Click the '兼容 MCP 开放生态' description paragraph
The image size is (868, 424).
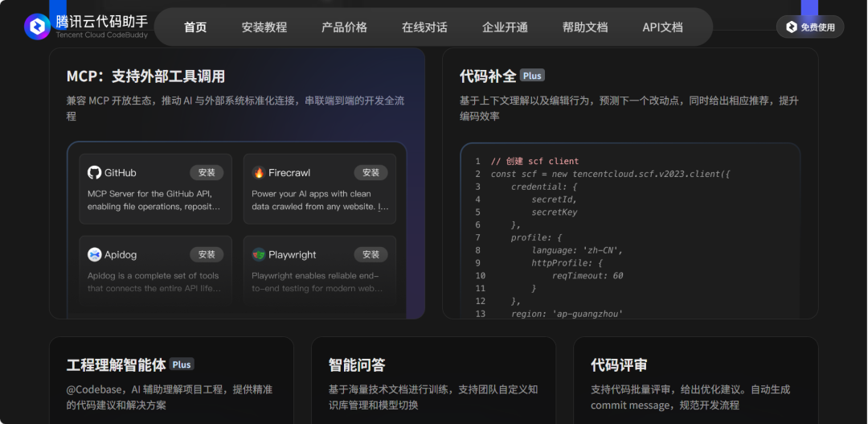[235, 109]
